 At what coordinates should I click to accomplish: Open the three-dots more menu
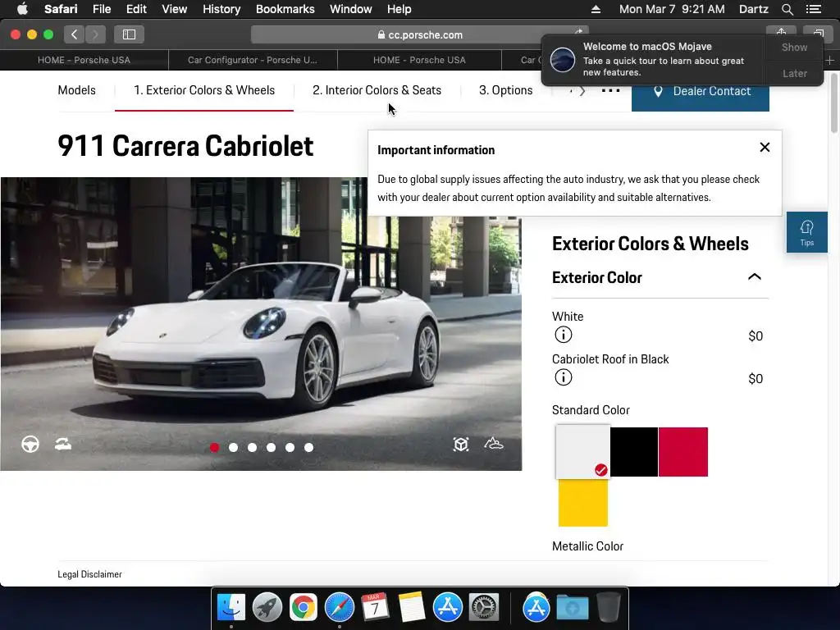tap(610, 90)
